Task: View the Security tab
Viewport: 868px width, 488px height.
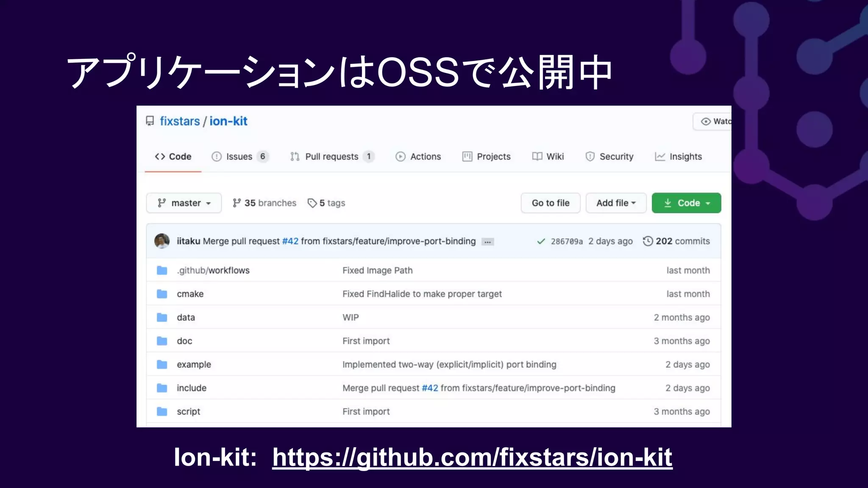Action: (609, 157)
